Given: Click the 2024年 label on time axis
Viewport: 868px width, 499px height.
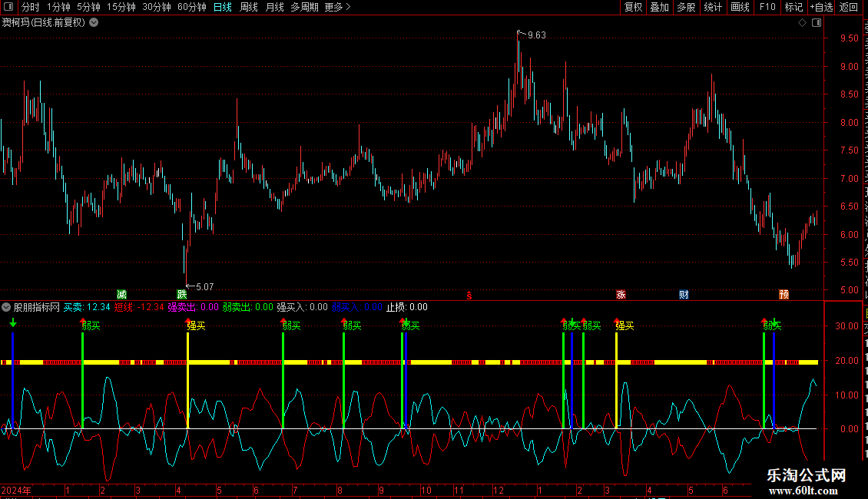Looking at the screenshot, I should pyautogui.click(x=16, y=490).
